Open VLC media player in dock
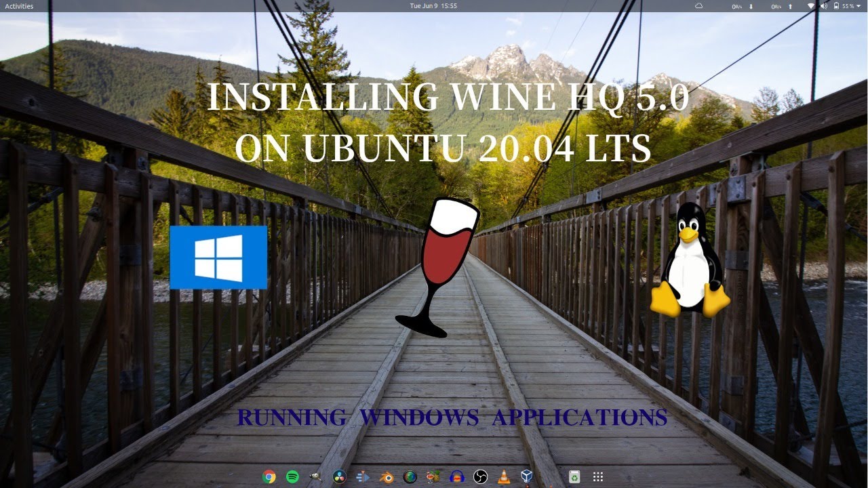Screen dimensions: 868x488 tap(503, 476)
